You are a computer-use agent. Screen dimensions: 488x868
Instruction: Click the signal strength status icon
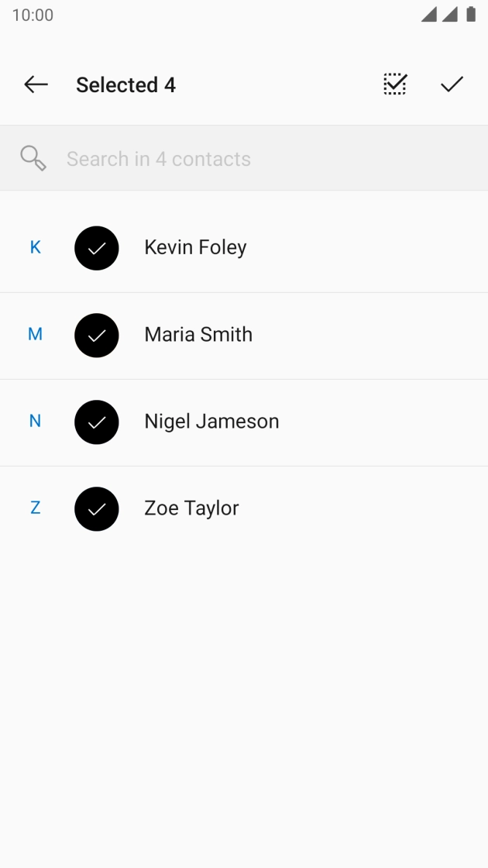[439, 15]
